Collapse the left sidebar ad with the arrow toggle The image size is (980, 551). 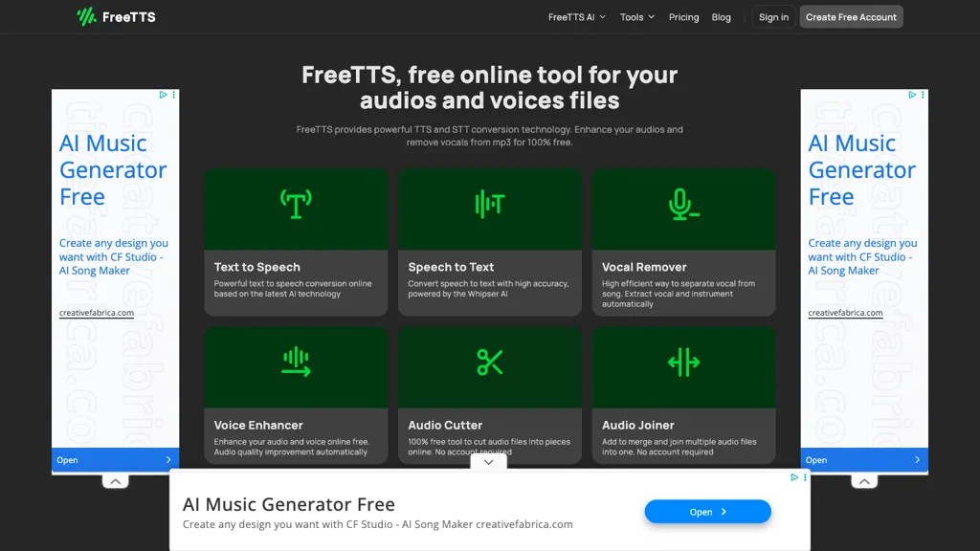[x=115, y=480]
